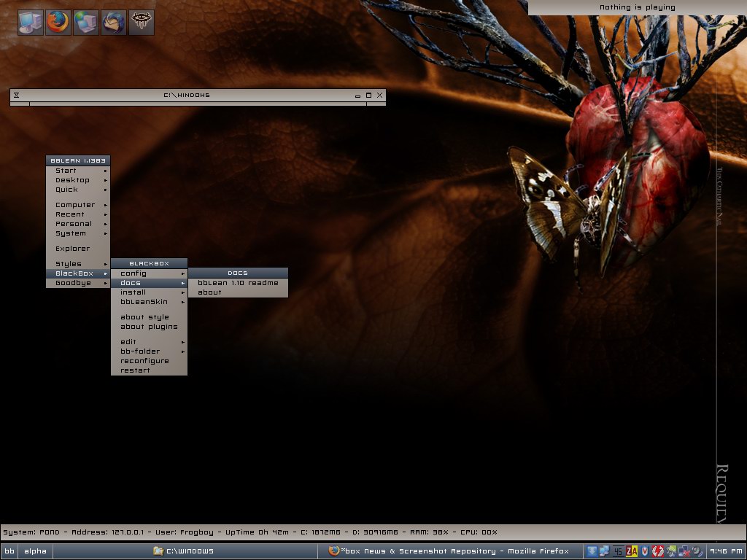Click restart in BlackBox menu
Viewport: 747px width, 560px height.
click(149, 370)
